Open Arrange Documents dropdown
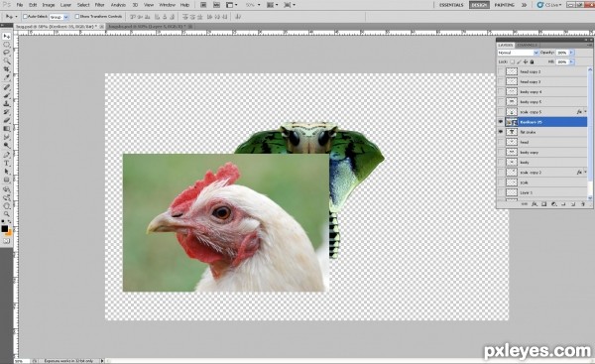This screenshot has height=364, width=595. pos(272,5)
